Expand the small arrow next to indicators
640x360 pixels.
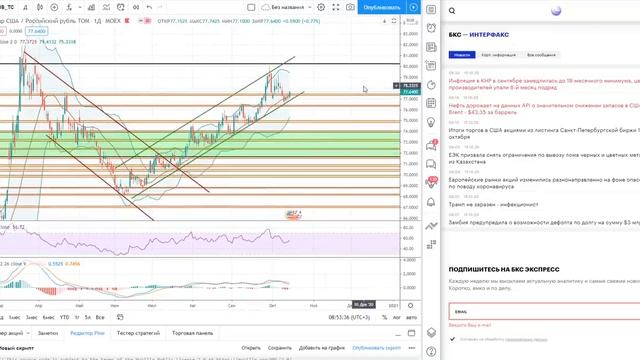(x=80, y=7)
